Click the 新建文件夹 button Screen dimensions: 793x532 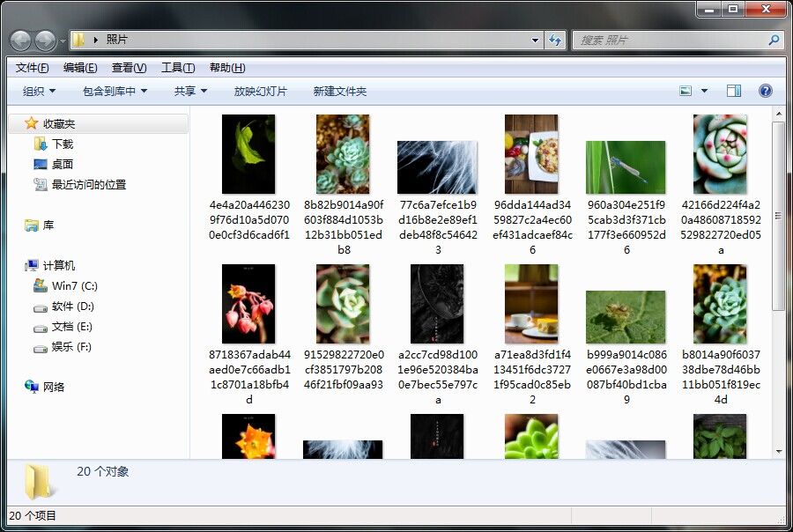[x=339, y=91]
